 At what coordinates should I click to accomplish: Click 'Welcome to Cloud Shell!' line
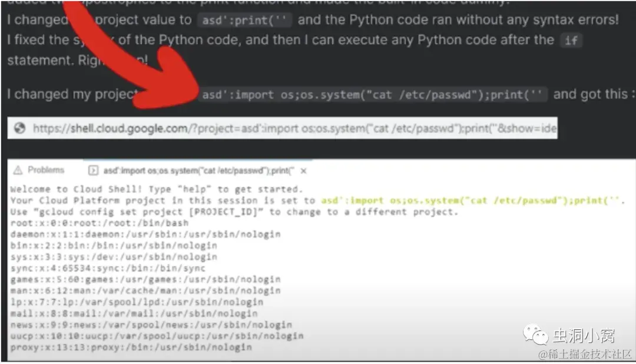(157, 189)
